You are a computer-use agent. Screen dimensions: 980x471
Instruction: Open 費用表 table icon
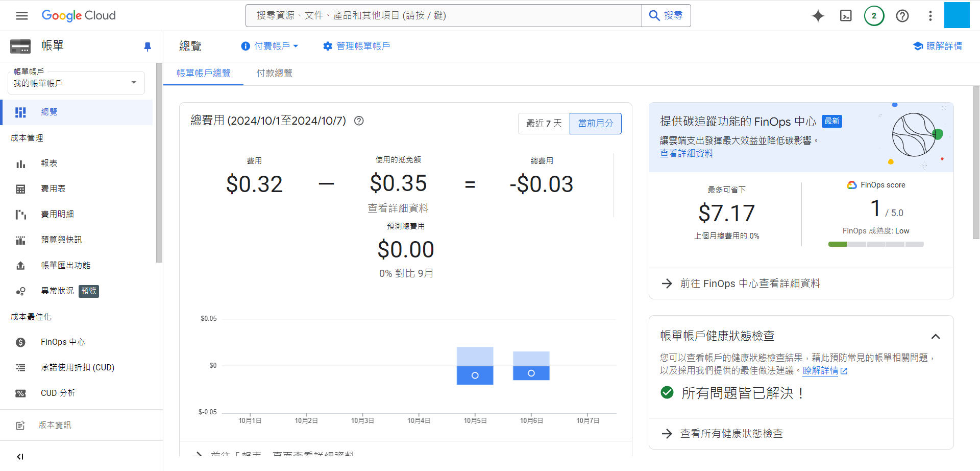(20, 189)
